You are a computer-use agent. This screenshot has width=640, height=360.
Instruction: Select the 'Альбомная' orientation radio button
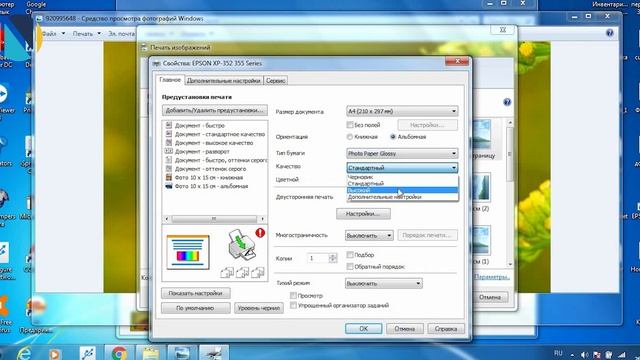(393, 137)
